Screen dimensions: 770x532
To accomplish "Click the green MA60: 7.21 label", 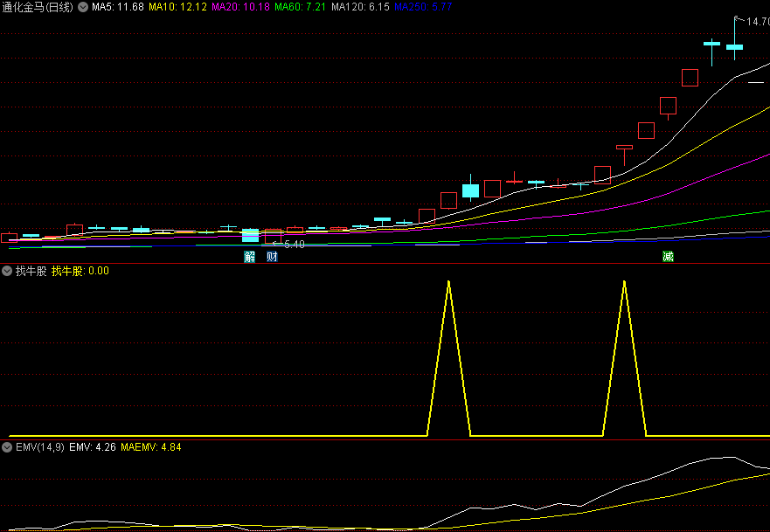I will pos(300,7).
